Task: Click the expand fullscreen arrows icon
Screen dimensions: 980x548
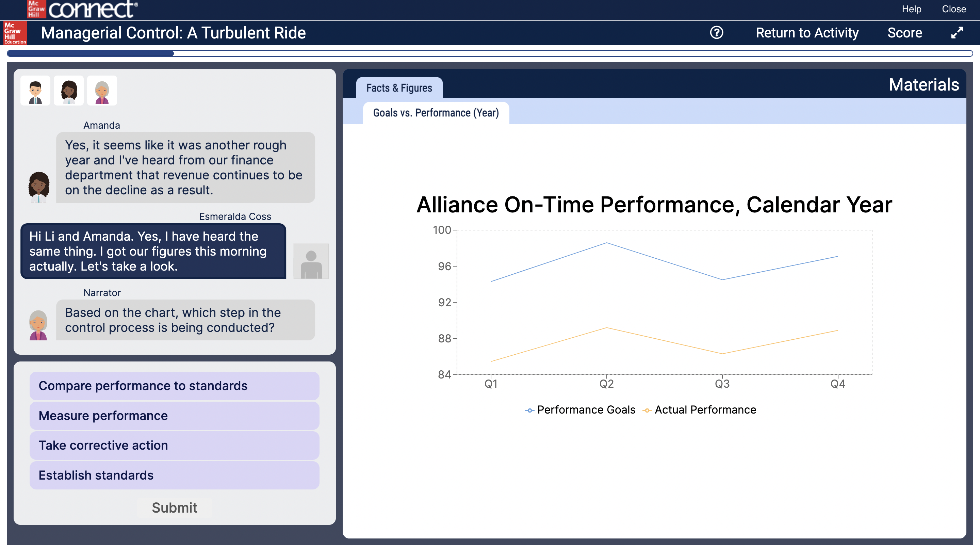Action: [x=957, y=33]
